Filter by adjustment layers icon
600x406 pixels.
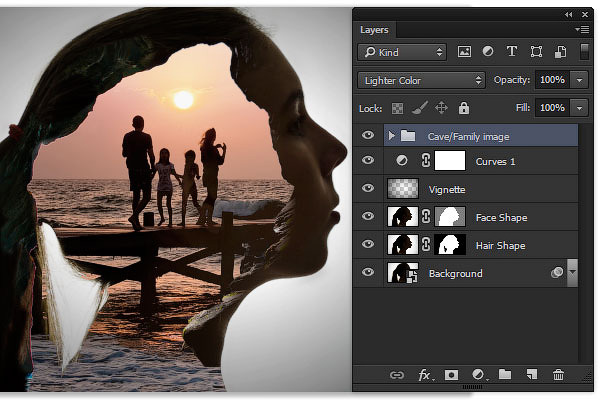(488, 51)
